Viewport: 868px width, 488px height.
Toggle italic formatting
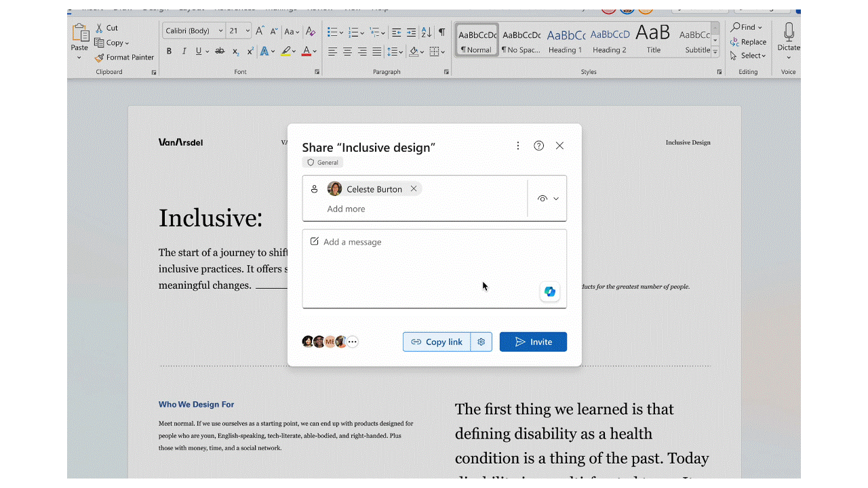183,52
